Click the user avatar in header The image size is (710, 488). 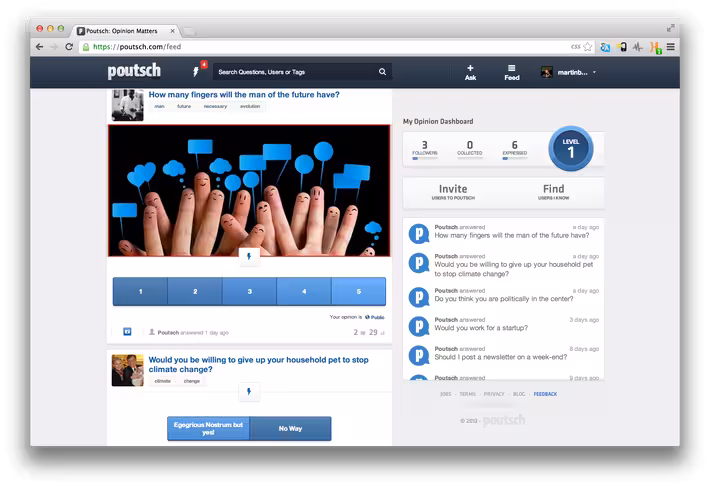click(547, 72)
